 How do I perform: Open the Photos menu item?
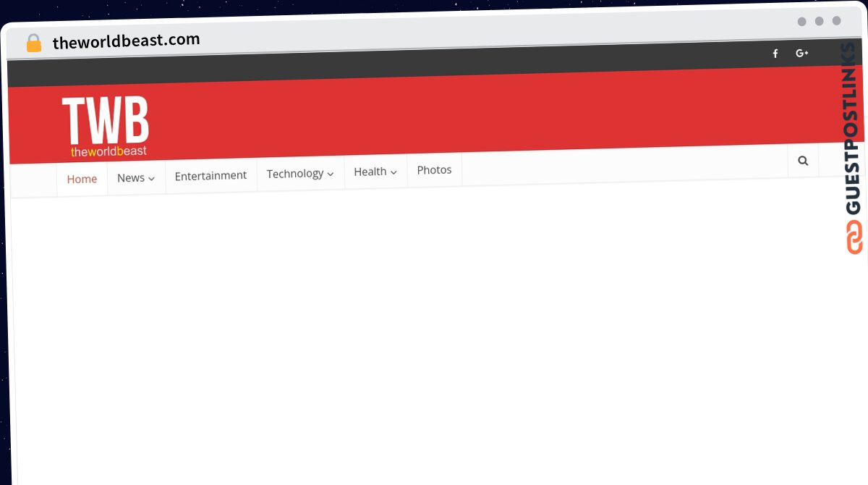tap(434, 170)
